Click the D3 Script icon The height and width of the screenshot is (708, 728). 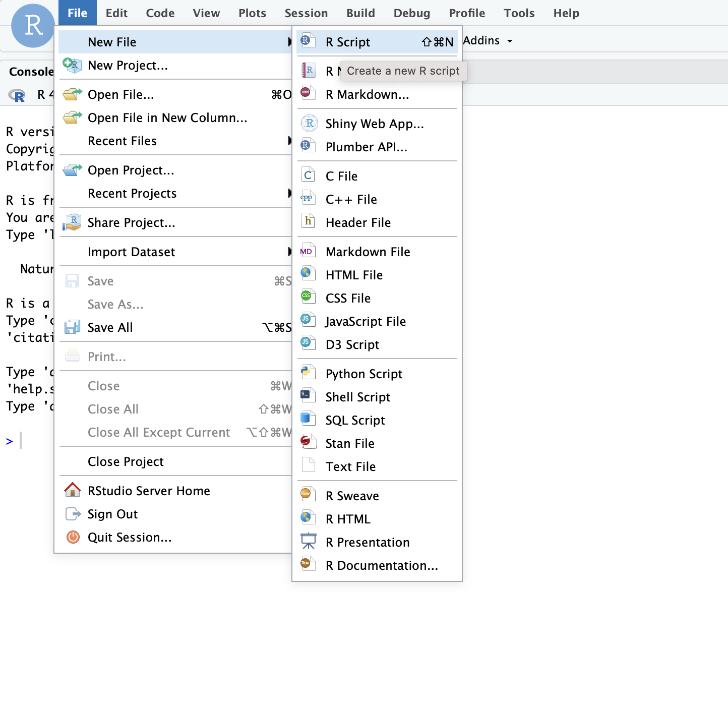[x=308, y=343]
